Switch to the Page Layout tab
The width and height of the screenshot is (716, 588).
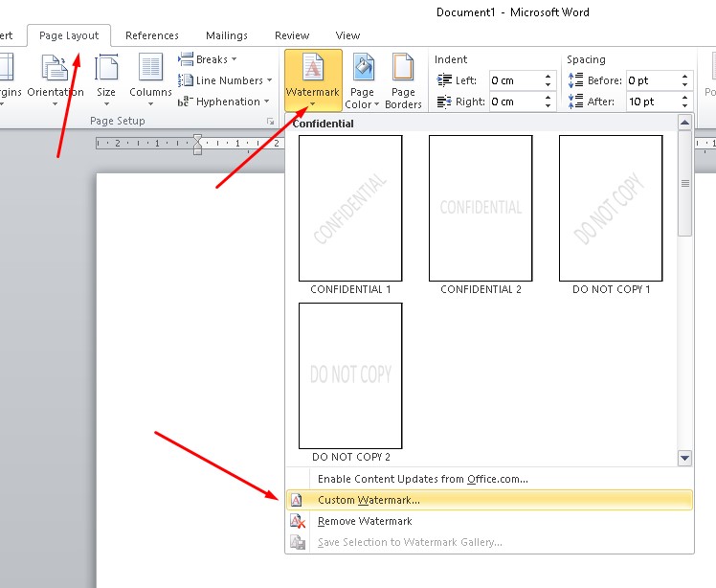point(69,35)
